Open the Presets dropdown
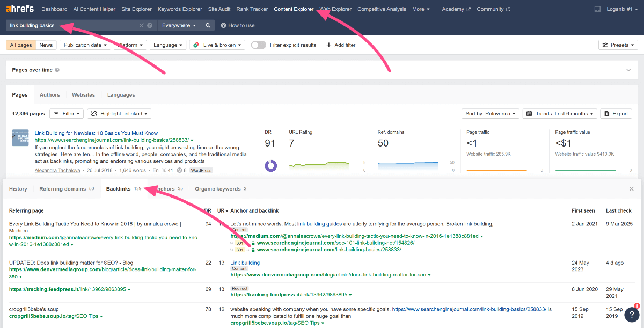 click(x=618, y=45)
